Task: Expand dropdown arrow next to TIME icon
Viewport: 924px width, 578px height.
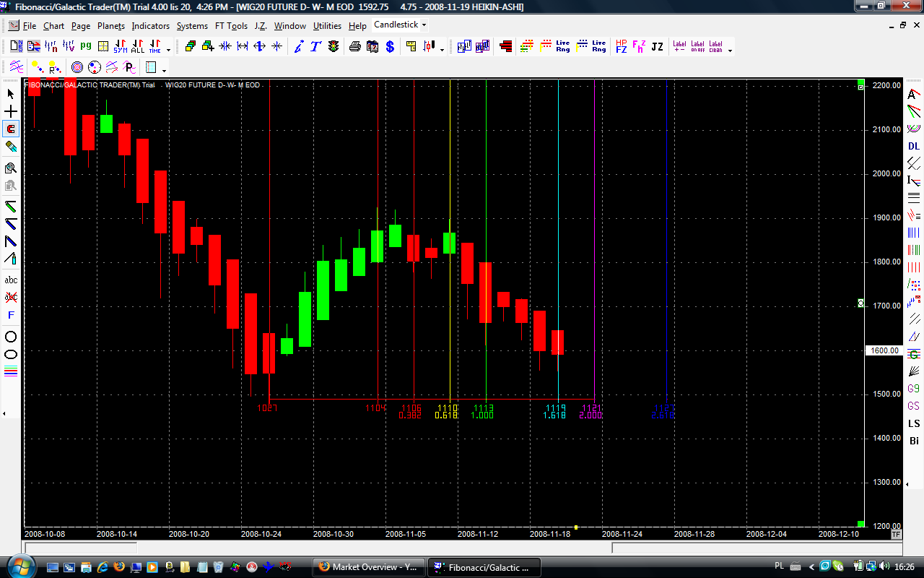Action: (169, 49)
